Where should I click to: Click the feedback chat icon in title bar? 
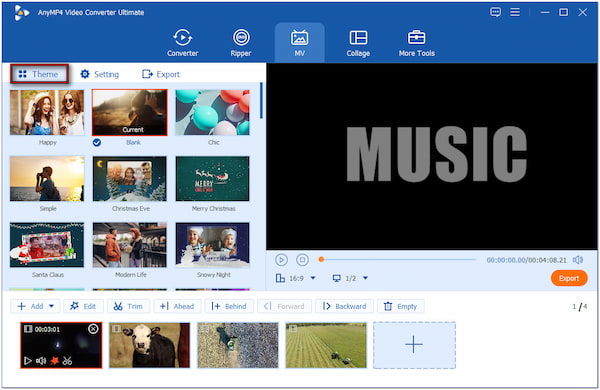pos(496,12)
